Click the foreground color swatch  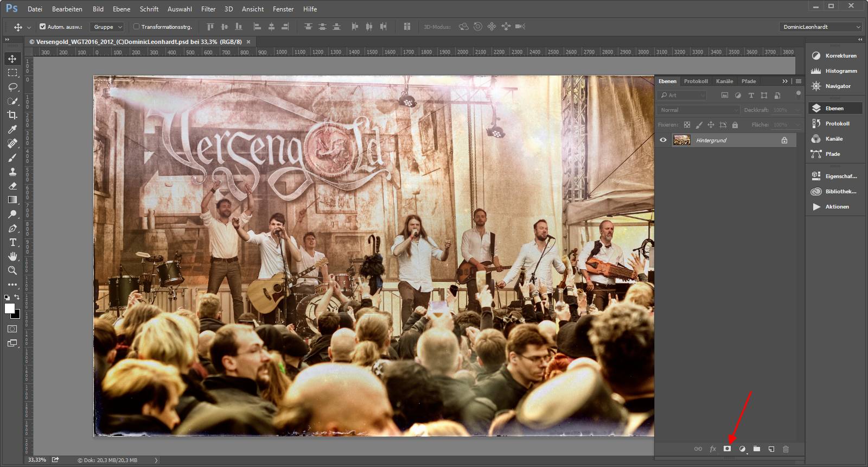click(9, 308)
